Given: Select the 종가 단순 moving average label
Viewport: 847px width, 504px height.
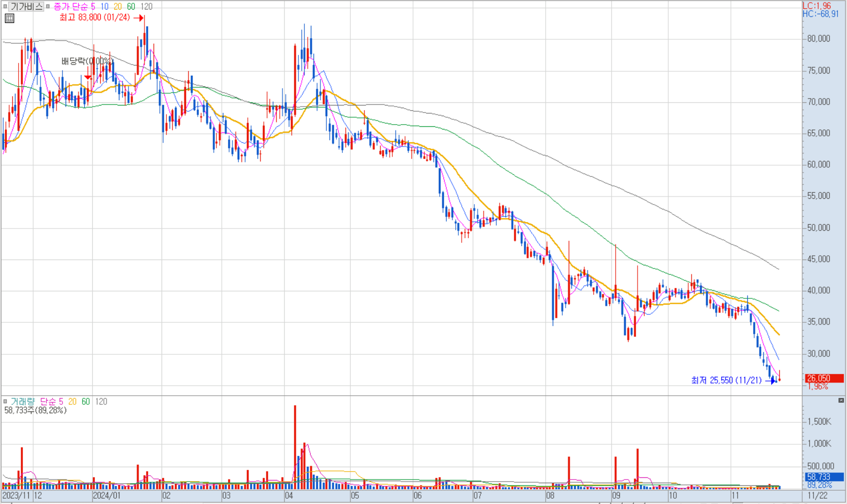Looking at the screenshot, I should (x=70, y=6).
